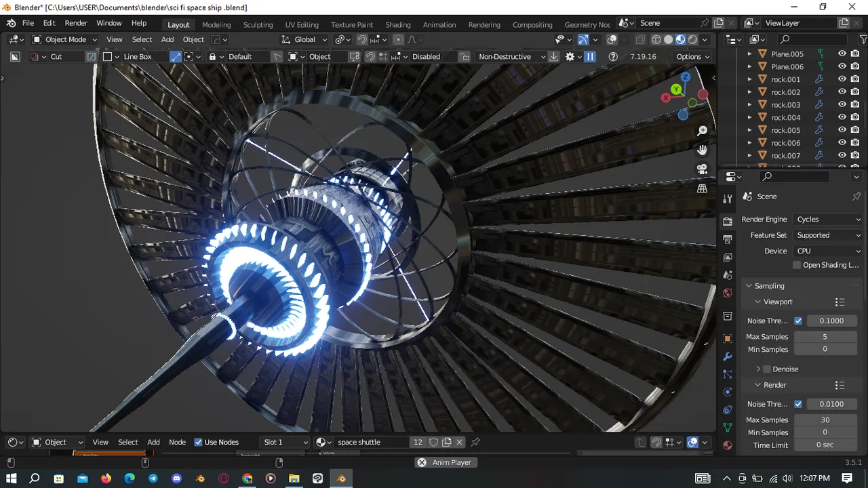Click the pan view hand gizmo
Screen dimensions: 868x488
(702, 150)
